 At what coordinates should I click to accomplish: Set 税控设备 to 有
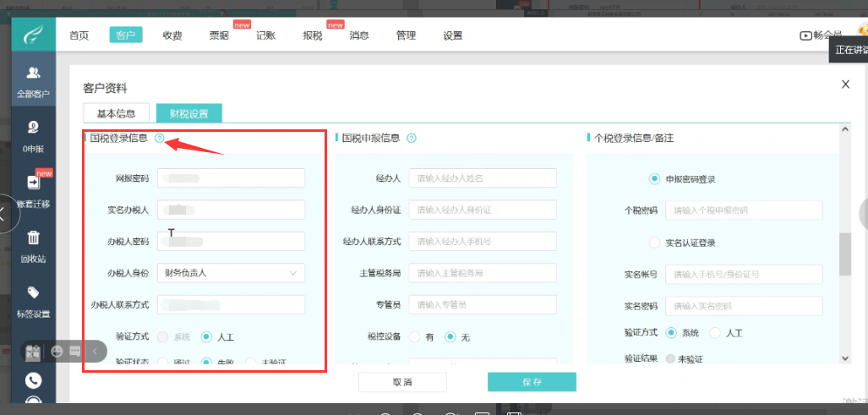point(414,336)
